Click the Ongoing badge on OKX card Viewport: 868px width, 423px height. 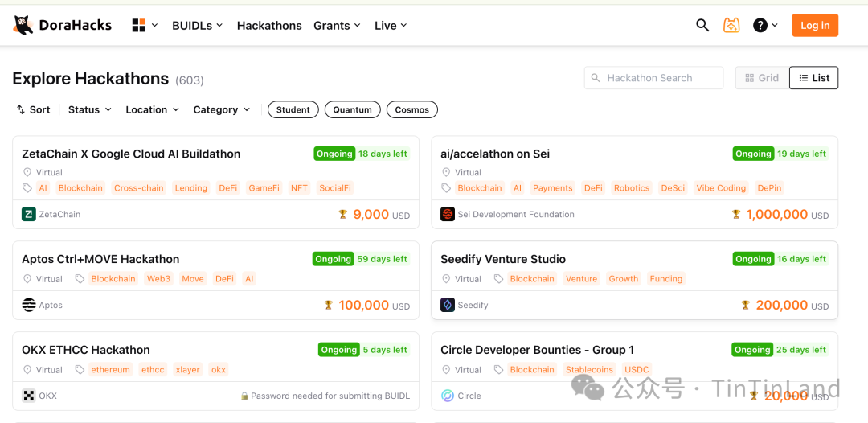[339, 350]
